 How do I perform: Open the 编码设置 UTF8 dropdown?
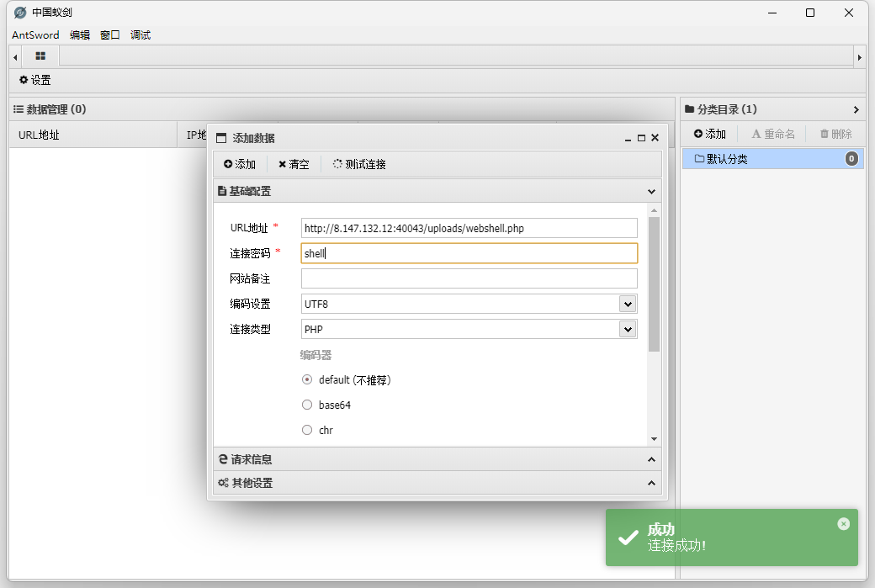point(627,304)
